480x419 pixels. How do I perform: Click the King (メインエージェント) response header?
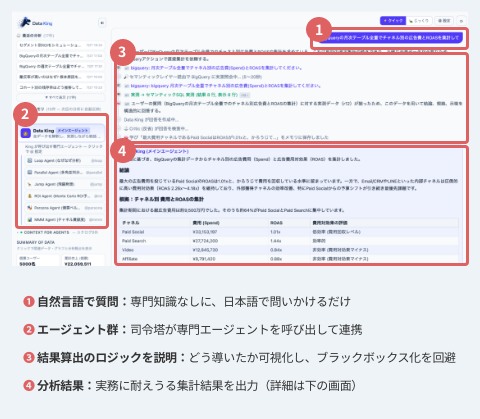(162, 151)
